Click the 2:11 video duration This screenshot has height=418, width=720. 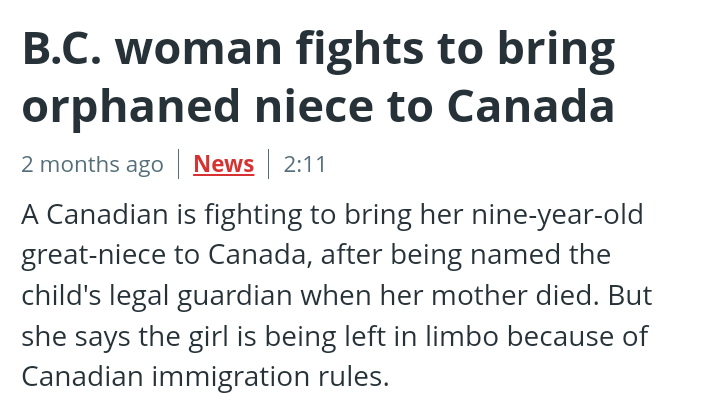(x=305, y=164)
